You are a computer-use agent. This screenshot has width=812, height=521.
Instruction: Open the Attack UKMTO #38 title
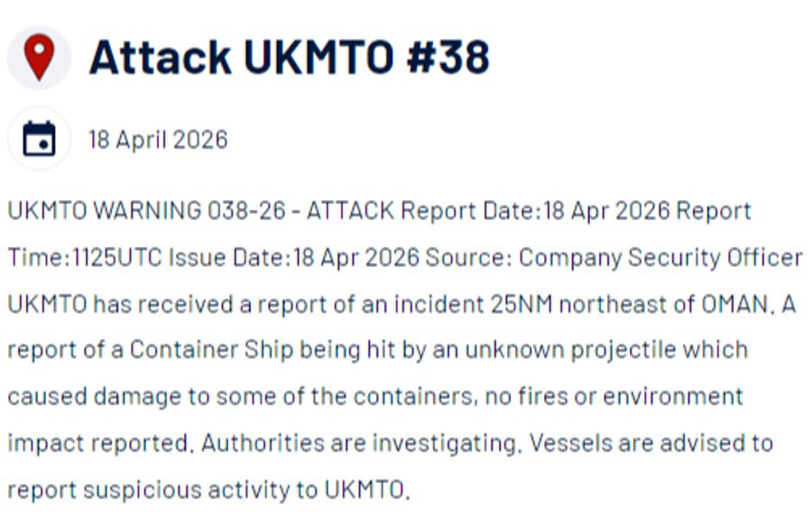[289, 58]
